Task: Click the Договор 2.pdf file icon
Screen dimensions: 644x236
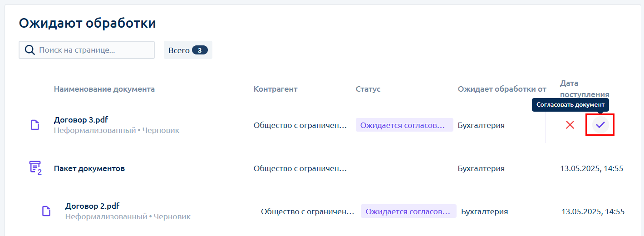Action: pyautogui.click(x=46, y=211)
